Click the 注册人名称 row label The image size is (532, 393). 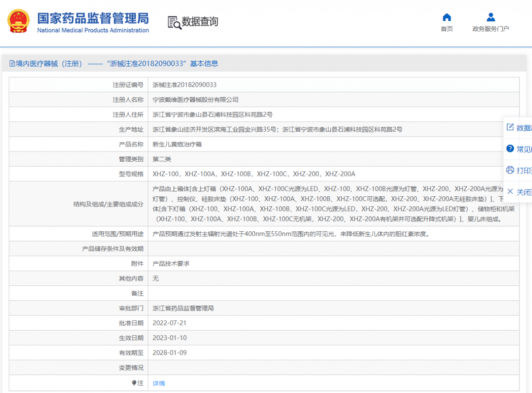pos(128,100)
